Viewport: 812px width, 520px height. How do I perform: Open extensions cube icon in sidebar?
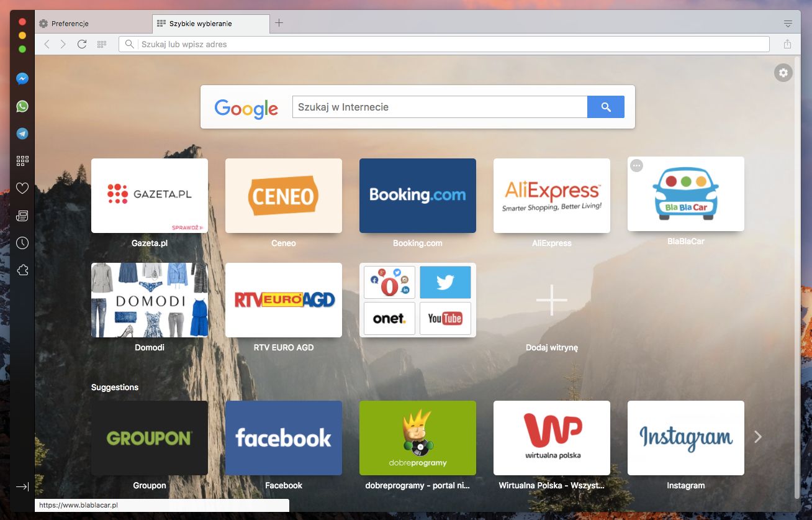(x=22, y=270)
